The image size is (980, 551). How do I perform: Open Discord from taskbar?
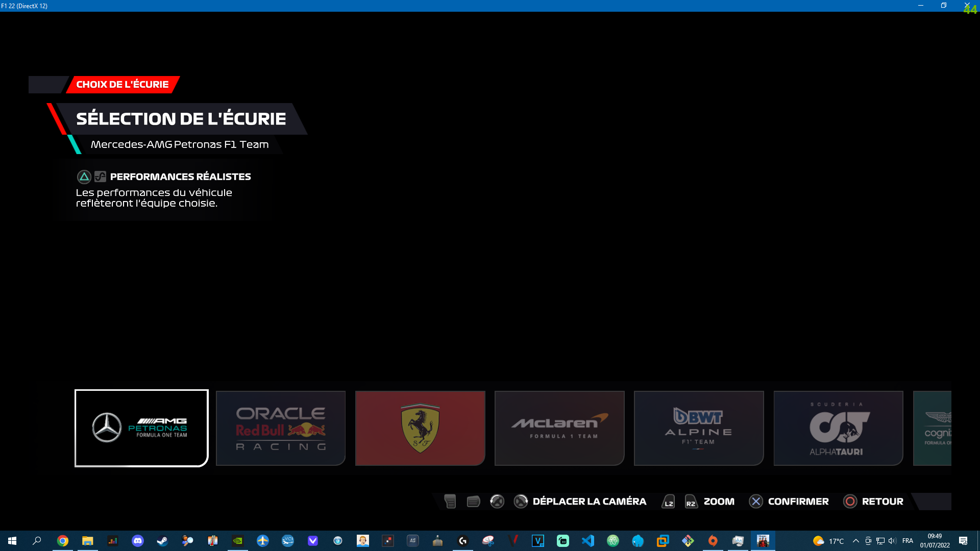click(x=138, y=541)
